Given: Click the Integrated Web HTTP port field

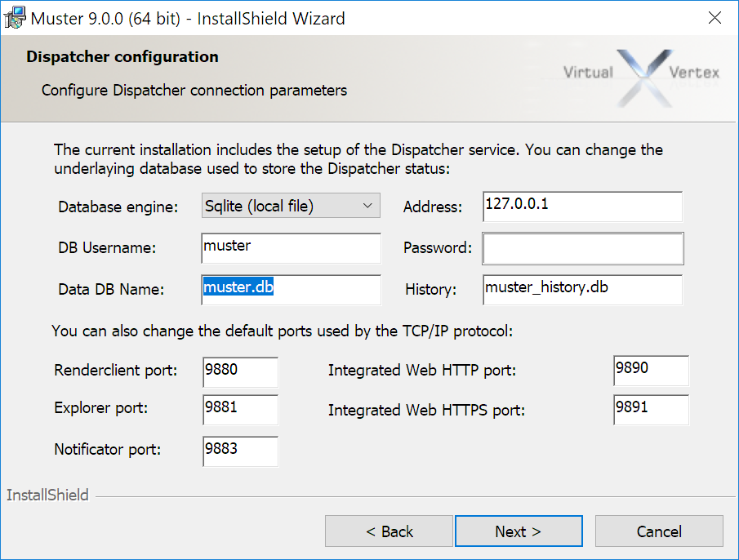Looking at the screenshot, I should [651, 370].
